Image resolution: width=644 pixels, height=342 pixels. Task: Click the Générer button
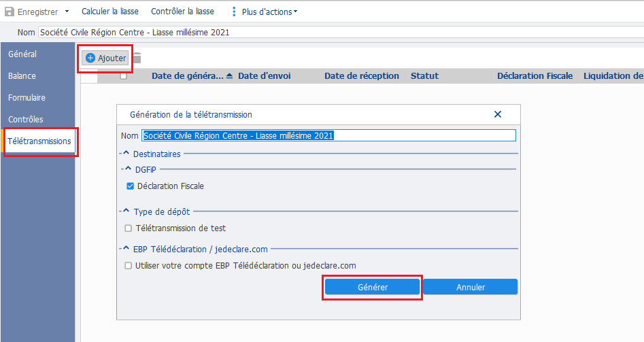(373, 288)
